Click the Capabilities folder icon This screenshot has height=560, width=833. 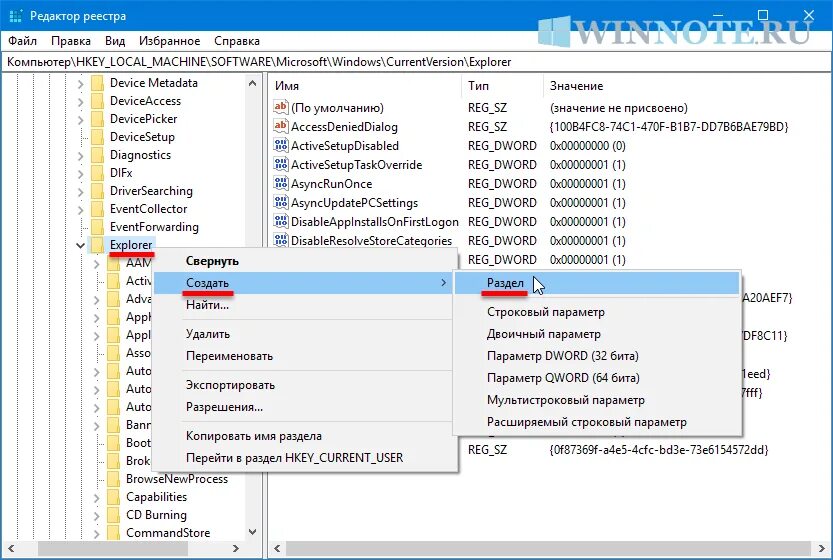114,497
